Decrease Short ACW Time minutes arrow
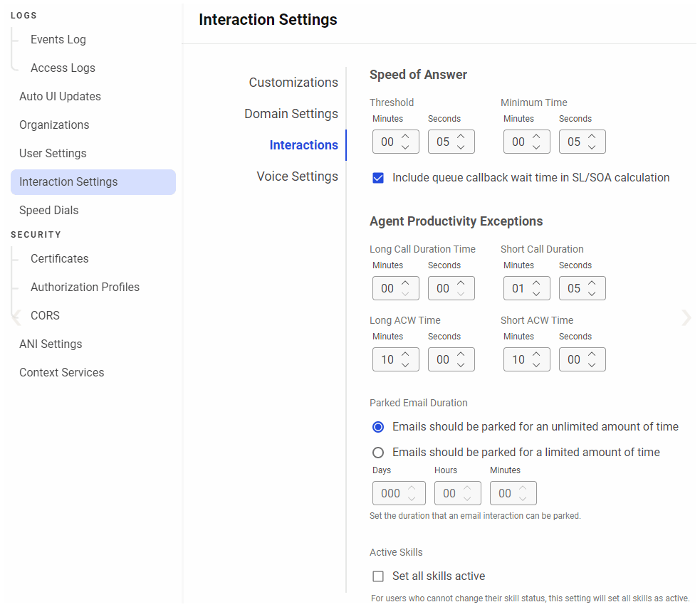The image size is (700, 607). (x=537, y=365)
